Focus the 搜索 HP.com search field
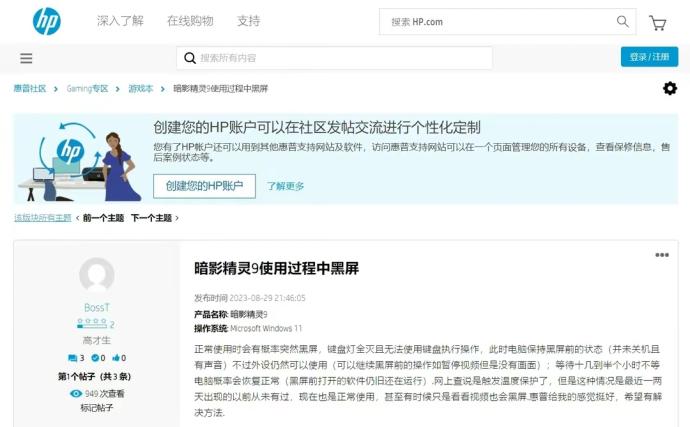 (x=507, y=22)
